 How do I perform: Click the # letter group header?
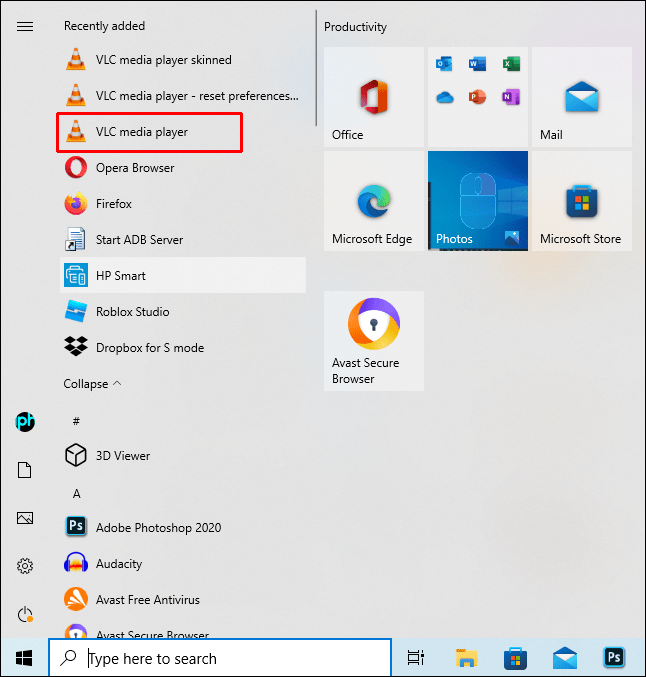(x=76, y=421)
